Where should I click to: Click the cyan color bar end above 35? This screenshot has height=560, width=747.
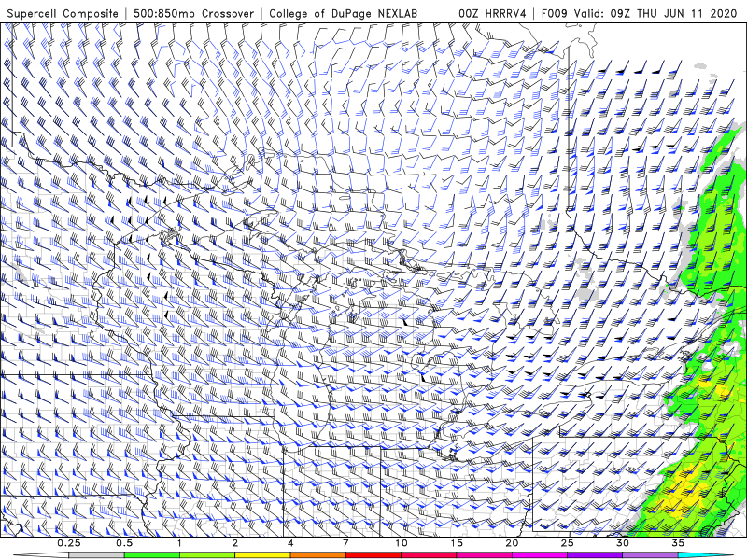tap(706, 555)
